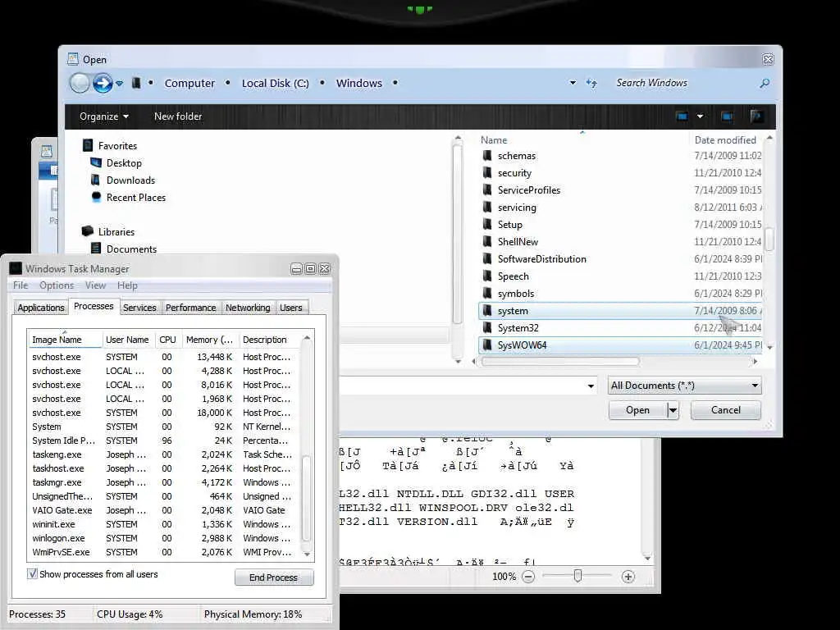Image resolution: width=840 pixels, height=630 pixels.
Task: Toggle the preview pane icon
Action: (727, 116)
